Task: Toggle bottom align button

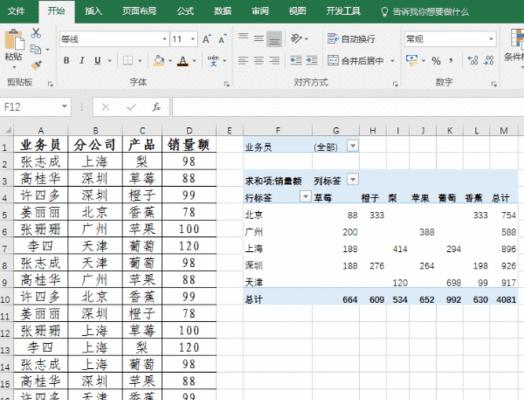Action: (274, 39)
